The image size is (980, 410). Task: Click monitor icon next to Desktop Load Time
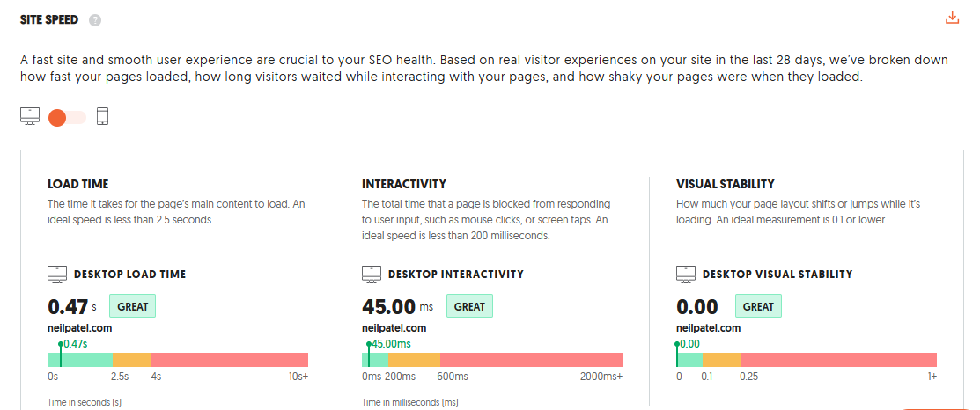click(57, 275)
